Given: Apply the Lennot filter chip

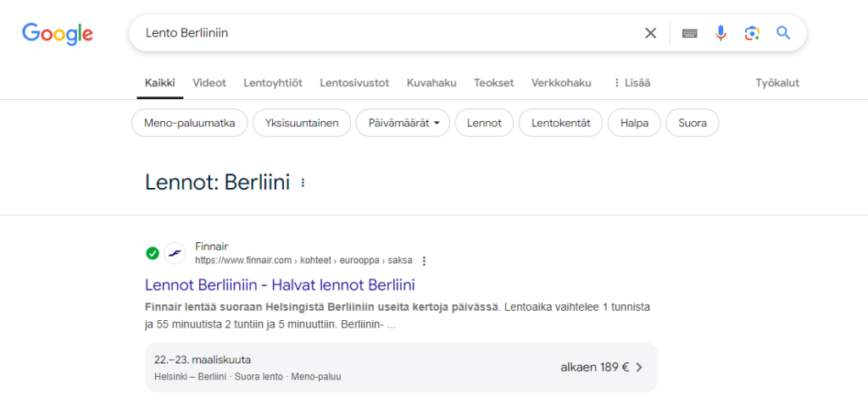Looking at the screenshot, I should click(x=484, y=123).
